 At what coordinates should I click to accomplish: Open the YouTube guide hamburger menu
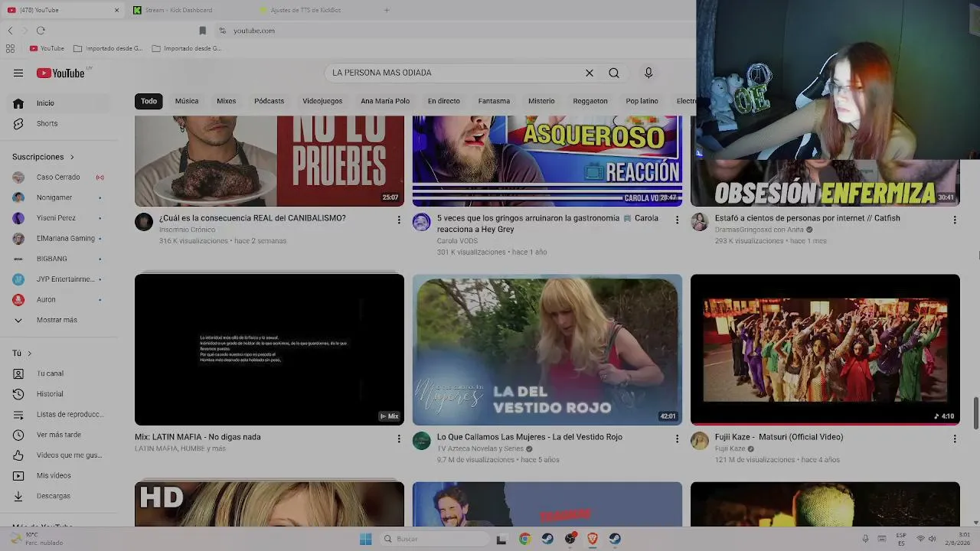[18, 73]
